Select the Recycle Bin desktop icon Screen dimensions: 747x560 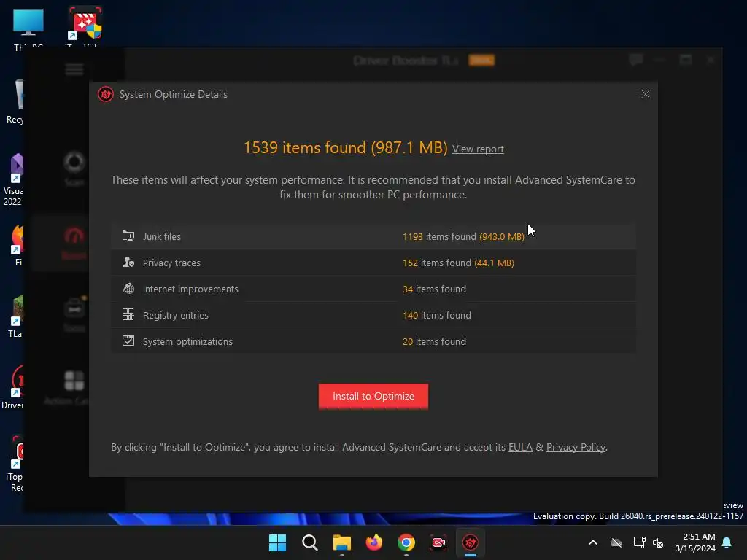(15, 101)
